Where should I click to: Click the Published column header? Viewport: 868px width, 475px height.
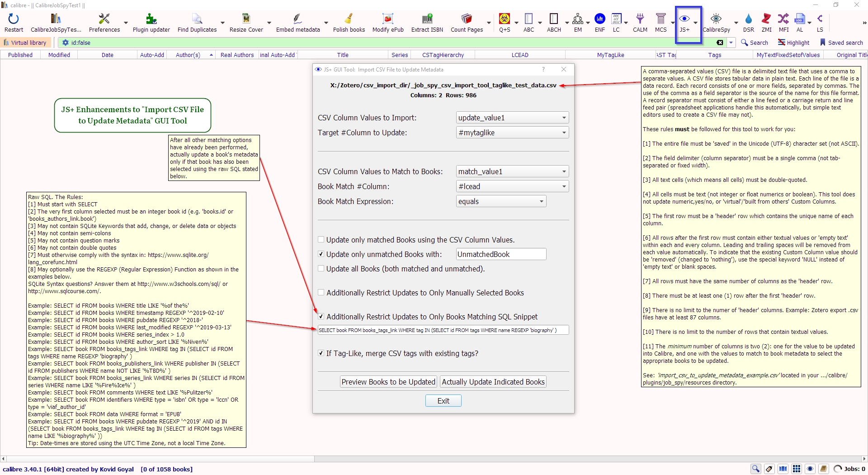point(20,55)
